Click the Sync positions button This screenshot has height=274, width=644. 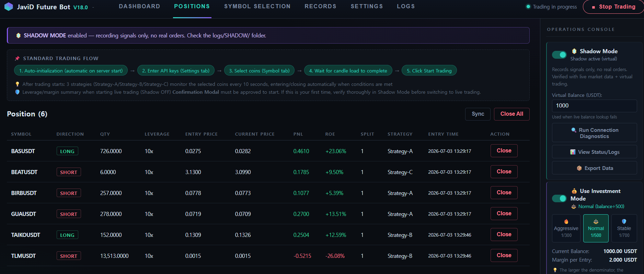(x=478, y=114)
